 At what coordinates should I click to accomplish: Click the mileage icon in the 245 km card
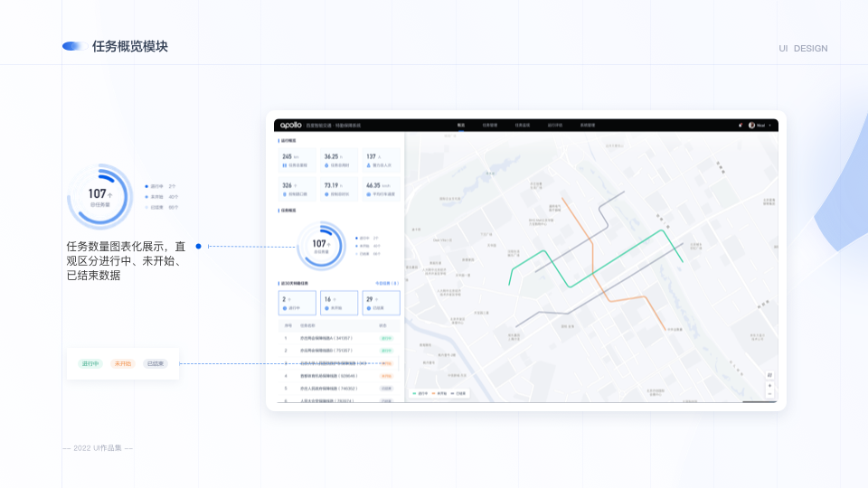coord(285,165)
